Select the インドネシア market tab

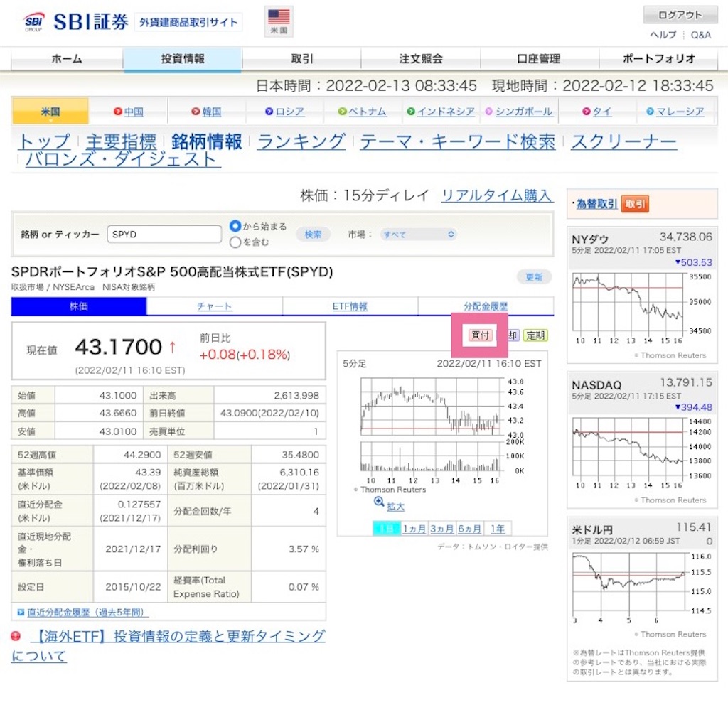point(441,112)
